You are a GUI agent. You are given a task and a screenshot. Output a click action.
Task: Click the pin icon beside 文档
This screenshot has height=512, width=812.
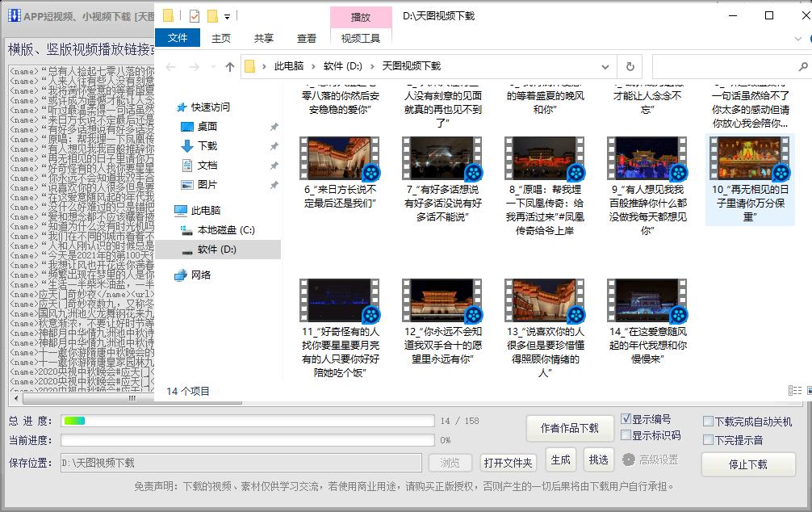coord(274,166)
